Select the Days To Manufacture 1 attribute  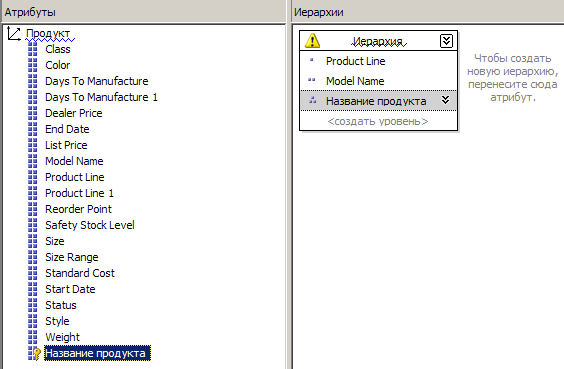[101, 97]
